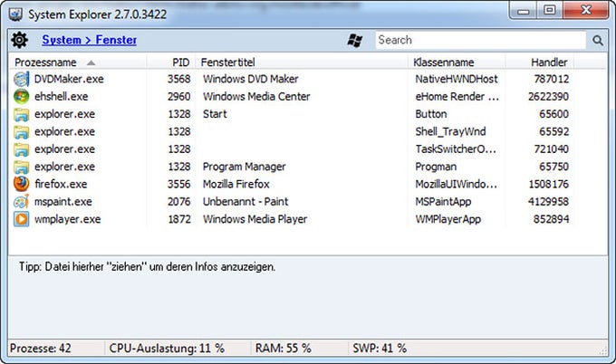Minimize the System Explorer window
The height and width of the screenshot is (364, 616).
(524, 11)
